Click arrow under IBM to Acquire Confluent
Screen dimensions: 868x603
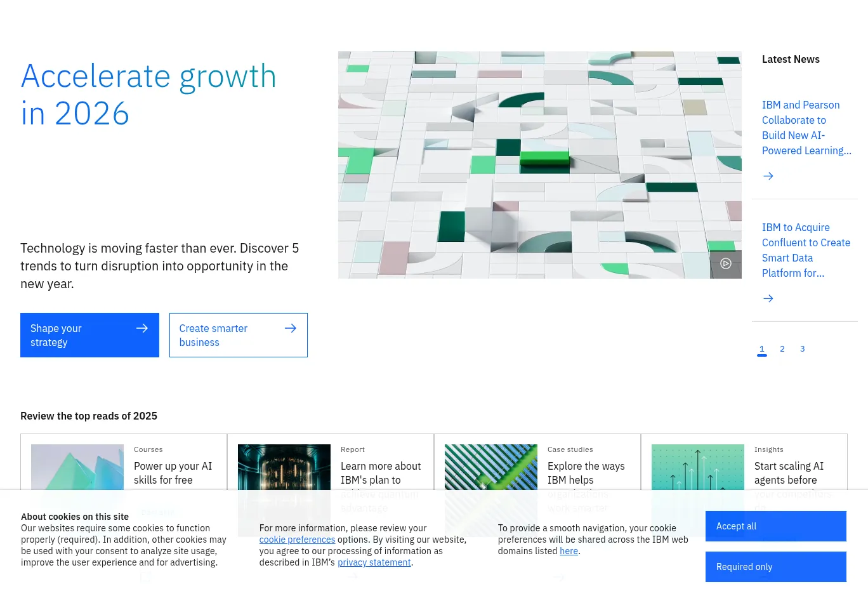pos(768,298)
